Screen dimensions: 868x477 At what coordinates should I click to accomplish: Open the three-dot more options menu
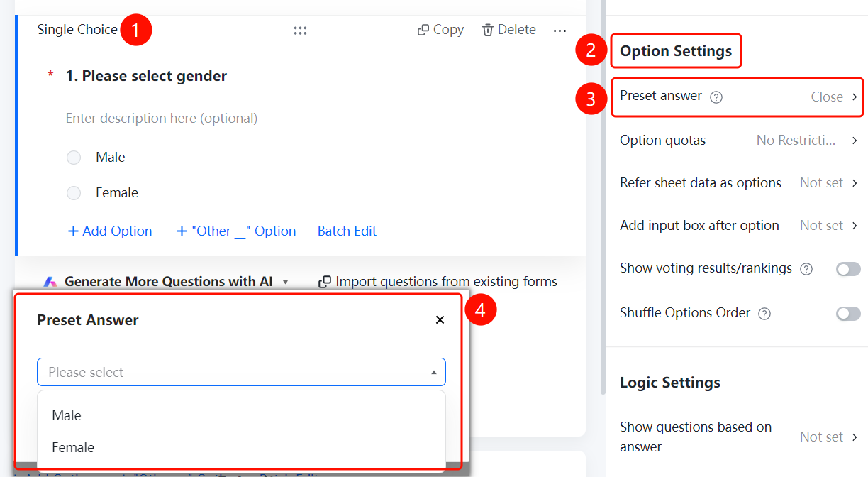click(x=560, y=31)
